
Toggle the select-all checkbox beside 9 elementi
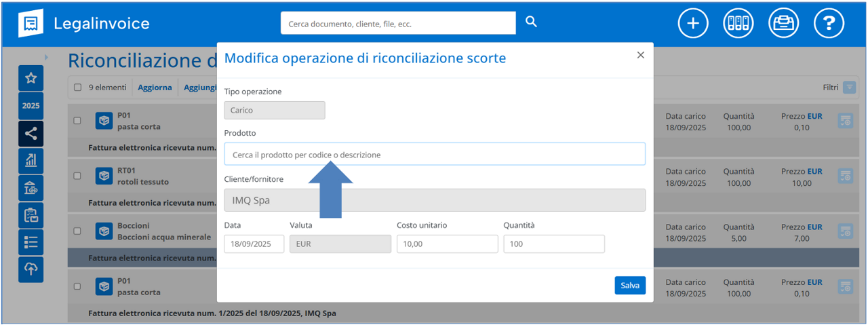77,88
